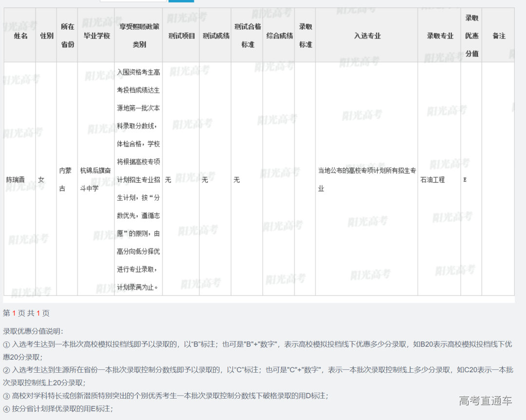The width and height of the screenshot is (526, 420).
Task: Select the 测试项目 column header
Action: pyautogui.click(x=181, y=36)
